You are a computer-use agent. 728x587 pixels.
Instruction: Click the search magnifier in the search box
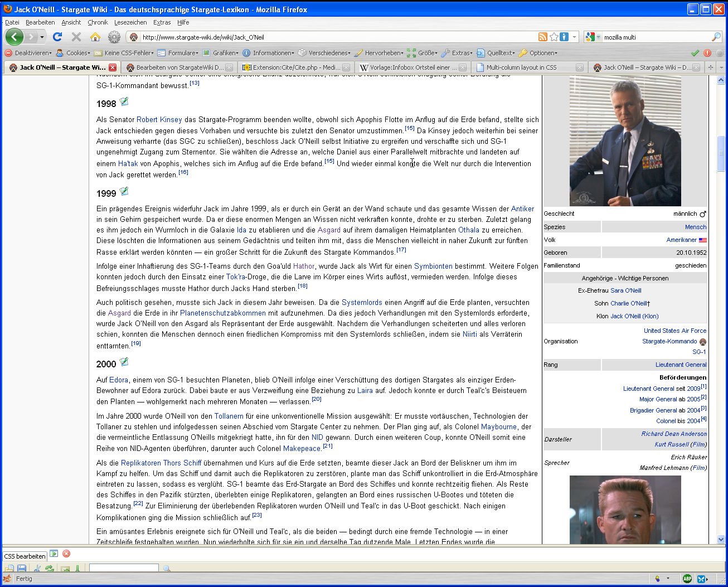click(x=716, y=37)
